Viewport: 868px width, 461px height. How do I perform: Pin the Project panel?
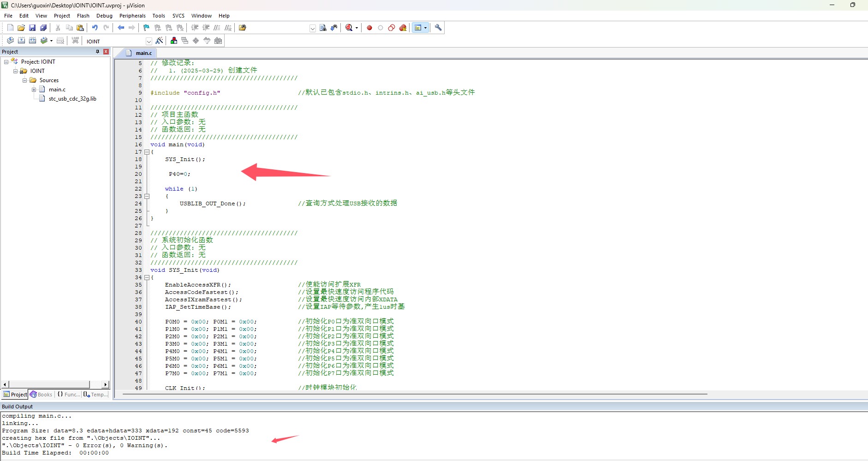(97, 52)
